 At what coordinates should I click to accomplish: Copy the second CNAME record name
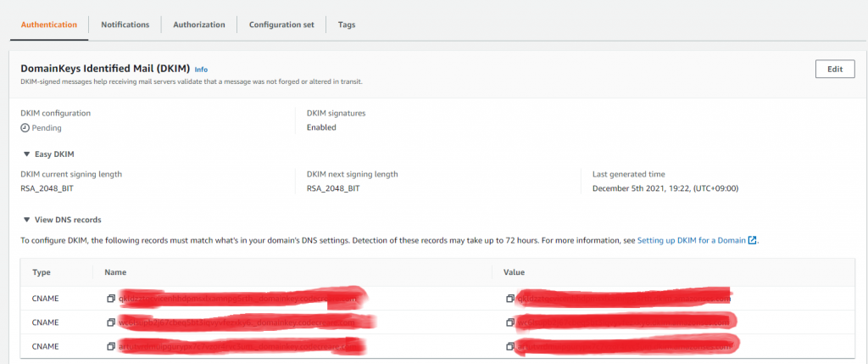pyautogui.click(x=110, y=322)
